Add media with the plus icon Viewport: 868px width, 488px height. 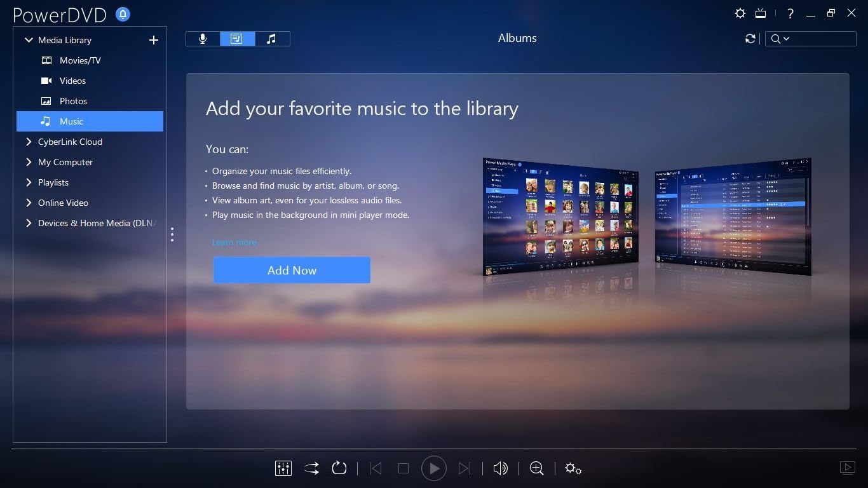[x=153, y=40]
